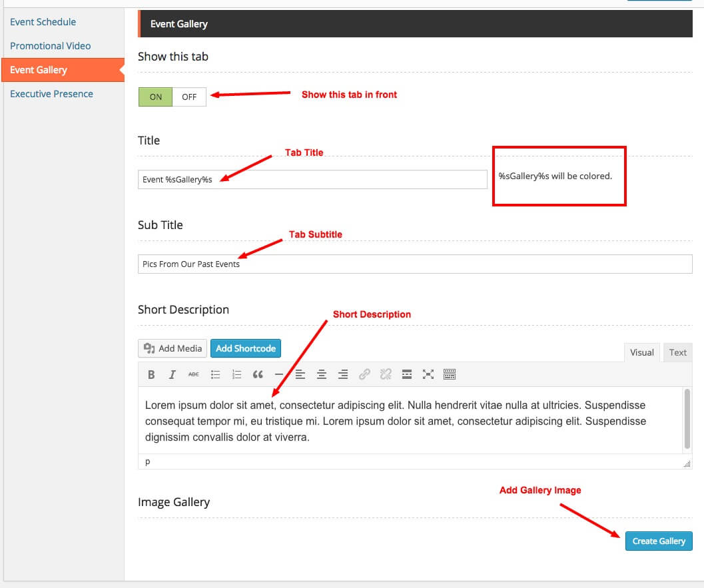704x588 pixels.
Task: Set Show this tab to ON
Action: click(155, 97)
